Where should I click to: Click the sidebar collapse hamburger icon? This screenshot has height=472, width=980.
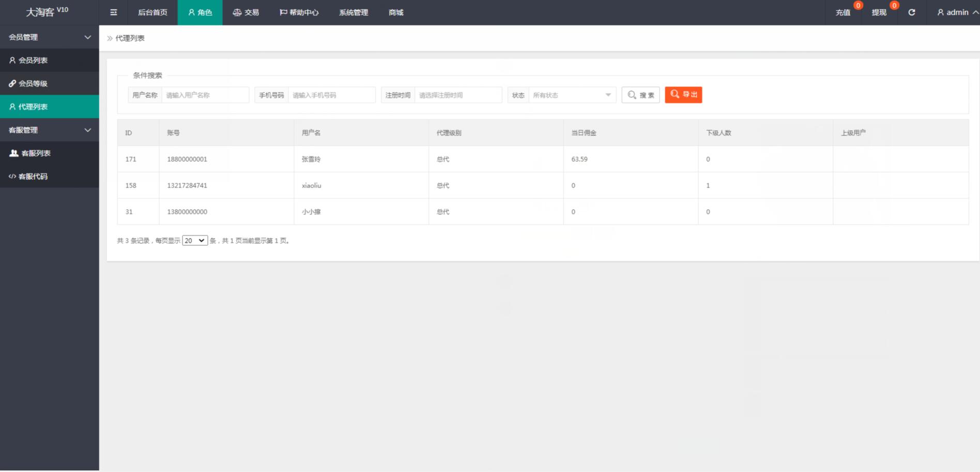click(114, 12)
